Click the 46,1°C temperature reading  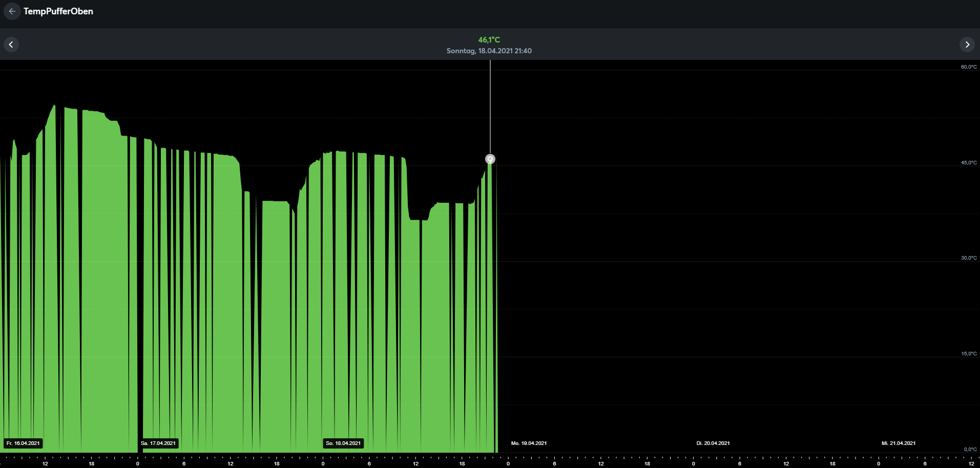tap(489, 40)
